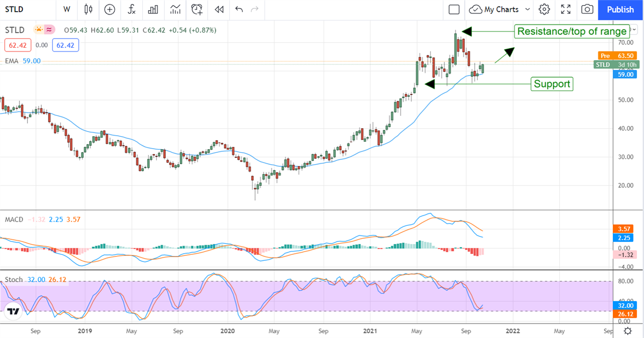Open the candlestick chart type selector
This screenshot has height=338, width=644.
click(x=89, y=9)
